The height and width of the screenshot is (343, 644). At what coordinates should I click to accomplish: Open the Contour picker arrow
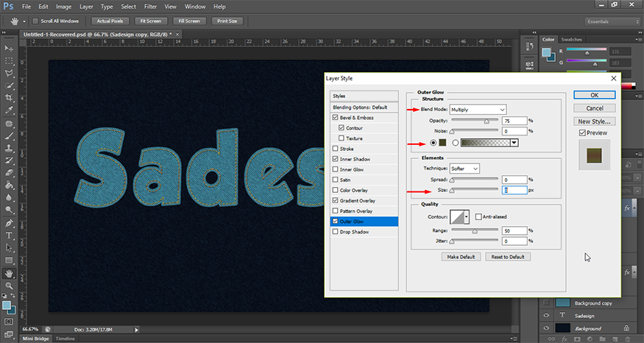pyautogui.click(x=467, y=217)
